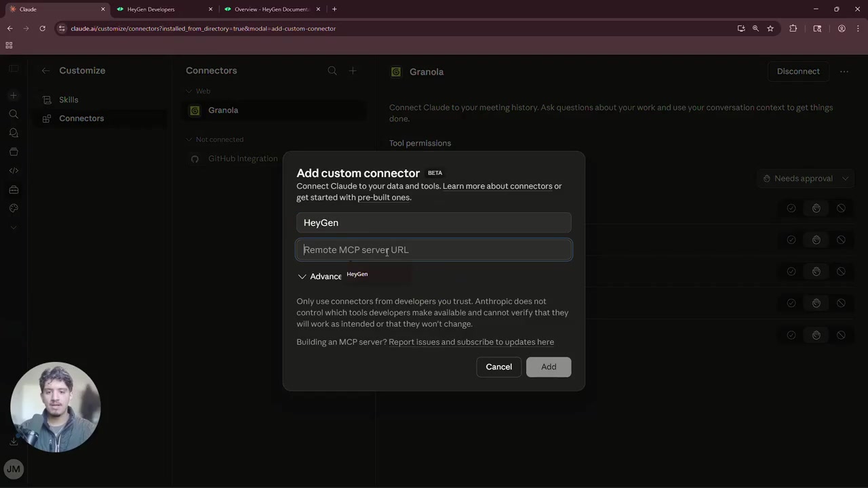This screenshot has height=488, width=868.
Task: Click the Disconnect button for Granola
Action: click(x=798, y=71)
